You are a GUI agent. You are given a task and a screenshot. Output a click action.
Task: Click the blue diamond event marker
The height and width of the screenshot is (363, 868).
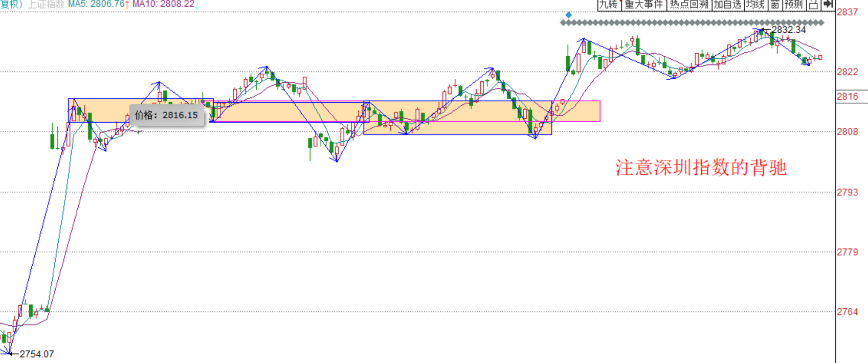pos(568,15)
